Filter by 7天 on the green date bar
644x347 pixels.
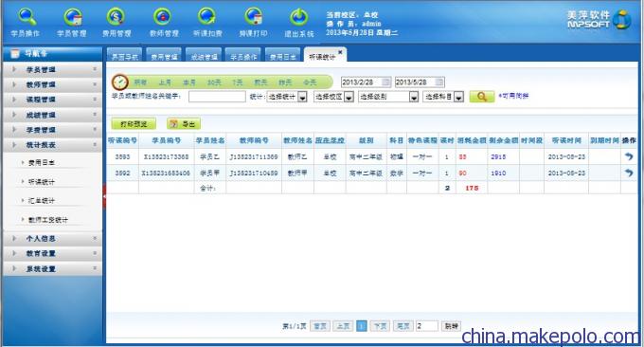point(238,82)
